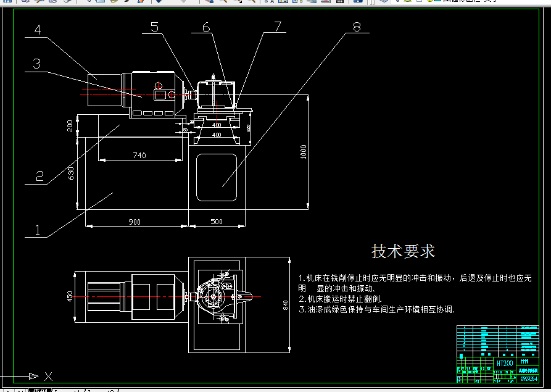Image resolution: width=551 pixels, height=392 pixels.
Task: Select the Copy to clipboard icon
Action: 99,3
